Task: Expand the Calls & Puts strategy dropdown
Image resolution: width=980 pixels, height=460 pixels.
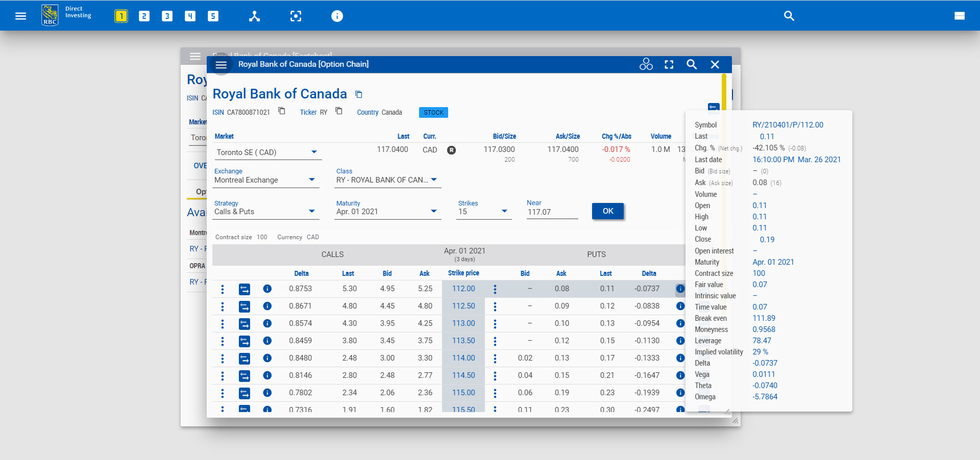Action: tap(312, 211)
